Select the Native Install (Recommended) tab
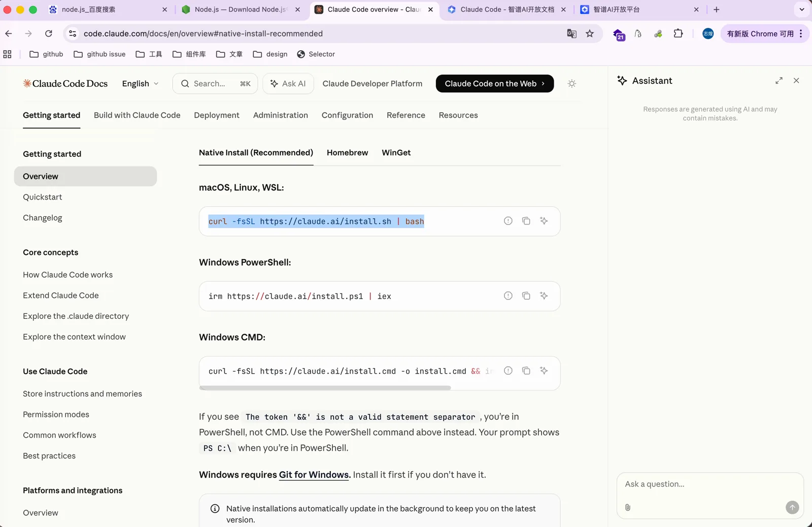Screen dimensions: 812x527 click(256, 153)
